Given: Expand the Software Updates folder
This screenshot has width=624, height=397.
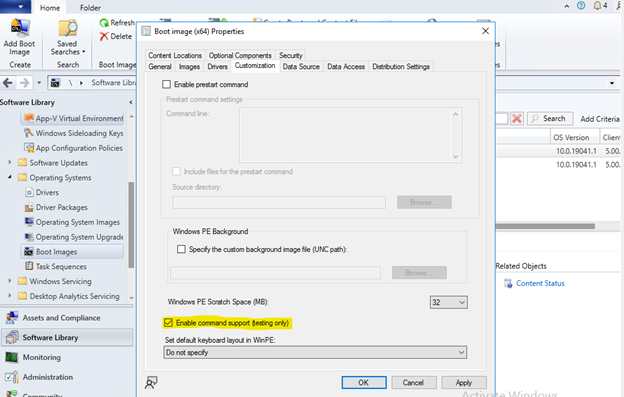Looking at the screenshot, I should pos(10,162).
